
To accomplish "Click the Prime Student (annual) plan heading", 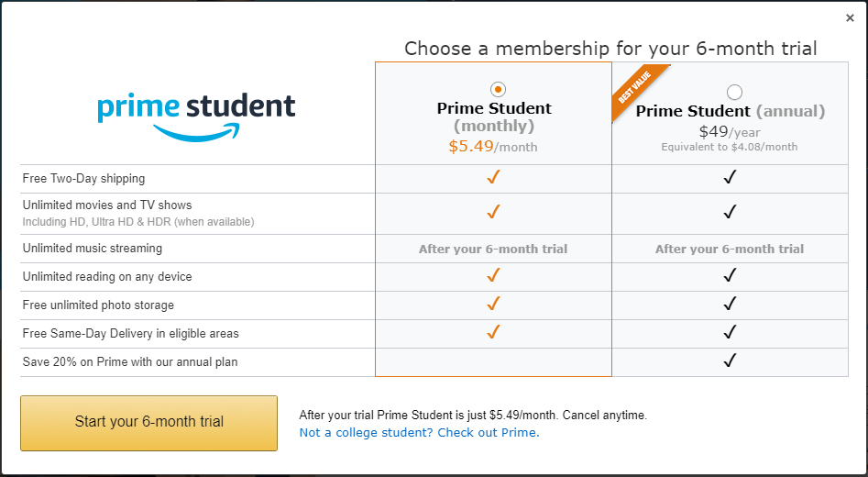I will 731,111.
